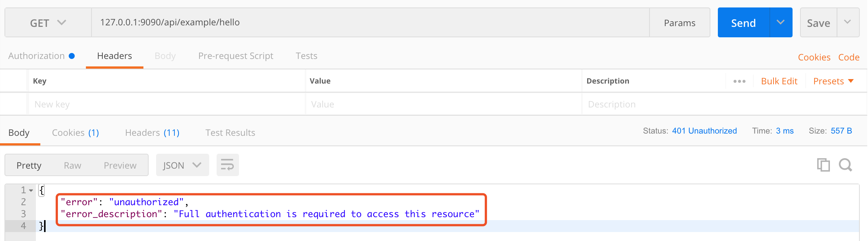Click the New key input field
Image resolution: width=868 pixels, height=241 pixels.
(x=167, y=104)
